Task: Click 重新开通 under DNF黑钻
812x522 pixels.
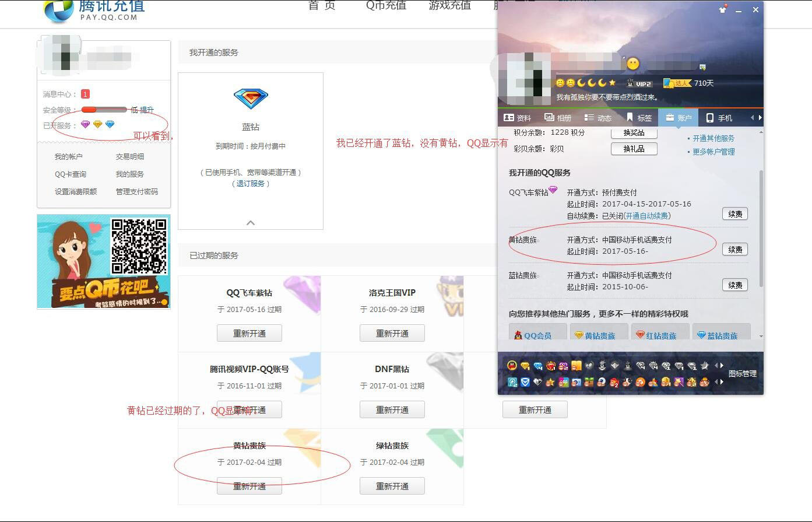Action: (392, 410)
